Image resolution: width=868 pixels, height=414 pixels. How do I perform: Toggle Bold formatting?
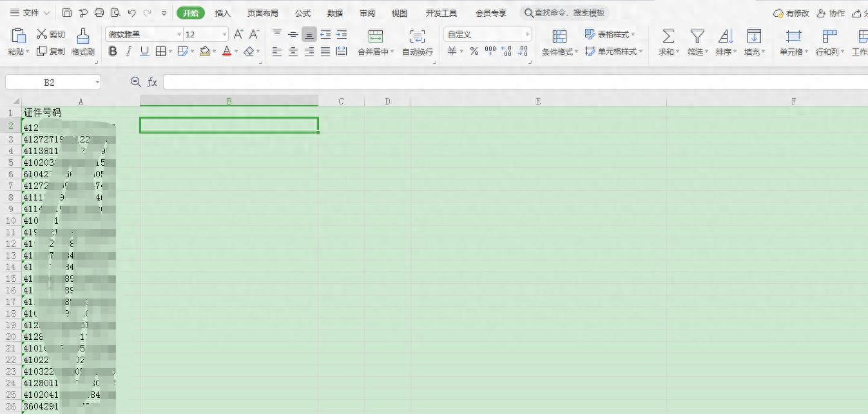point(113,52)
